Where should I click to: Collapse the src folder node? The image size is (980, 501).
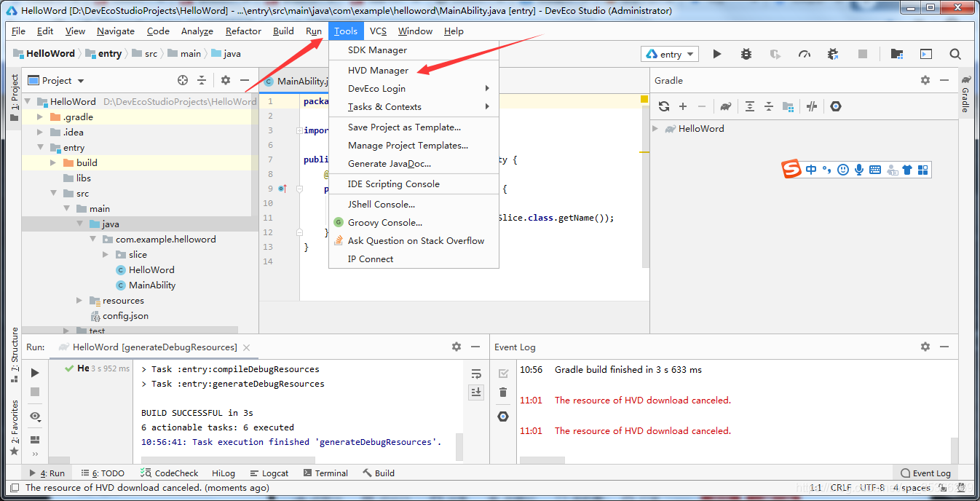tap(53, 193)
